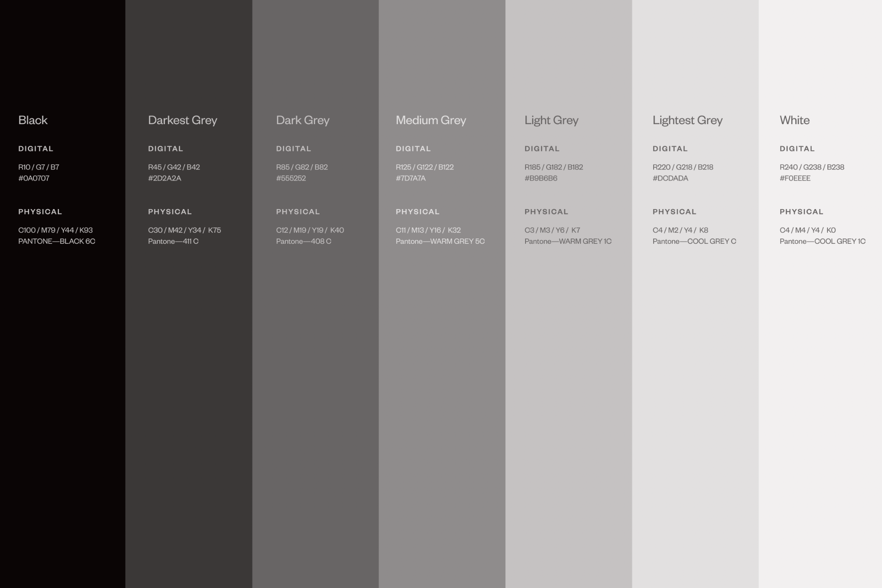Click the Black color swatch heading
This screenshot has height=588, width=882.
[x=33, y=120]
